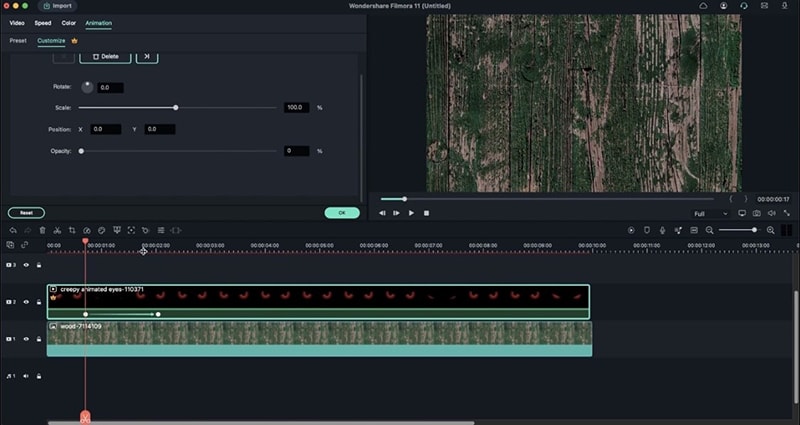Open the user account icon

tap(723, 6)
